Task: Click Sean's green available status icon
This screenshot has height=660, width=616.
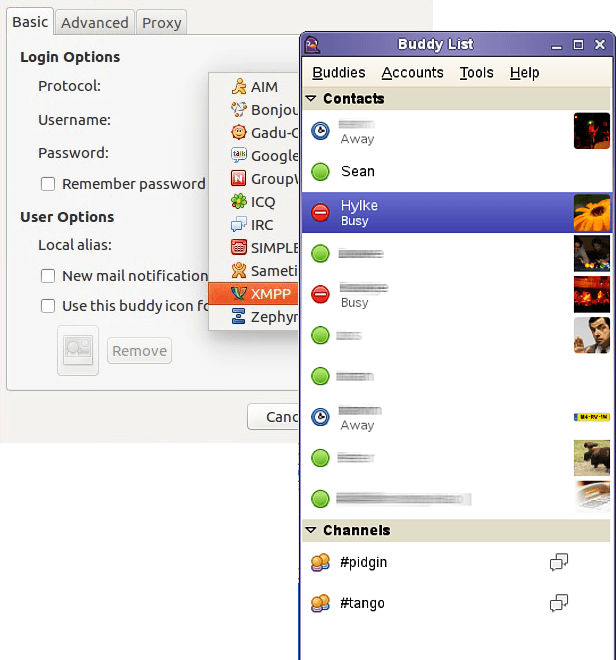Action: (x=320, y=172)
